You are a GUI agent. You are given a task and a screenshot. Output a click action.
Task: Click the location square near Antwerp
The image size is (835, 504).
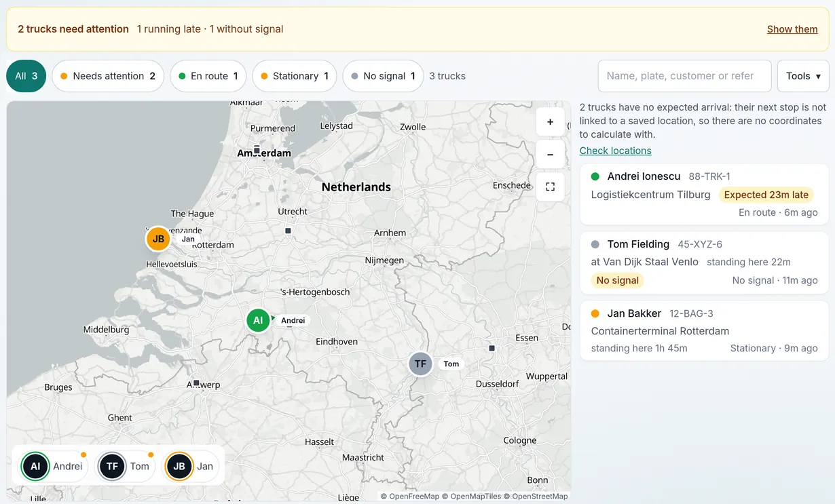tap(196, 383)
